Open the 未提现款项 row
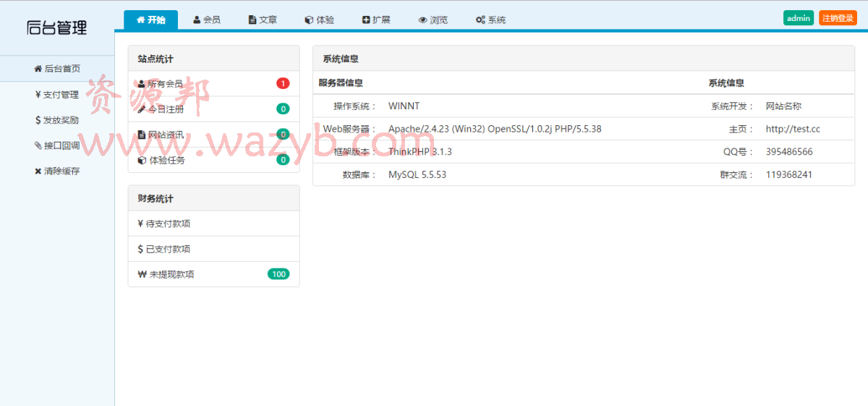The width and height of the screenshot is (868, 406). (213, 274)
